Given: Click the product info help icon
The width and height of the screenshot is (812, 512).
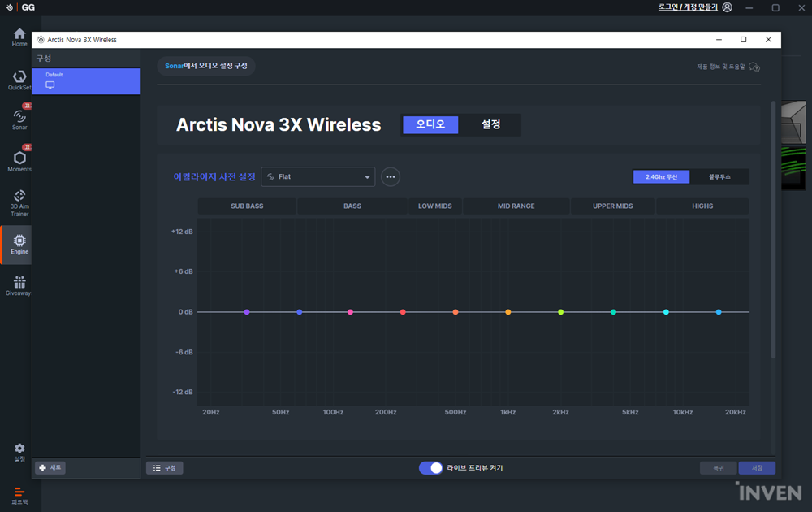Looking at the screenshot, I should coord(754,67).
